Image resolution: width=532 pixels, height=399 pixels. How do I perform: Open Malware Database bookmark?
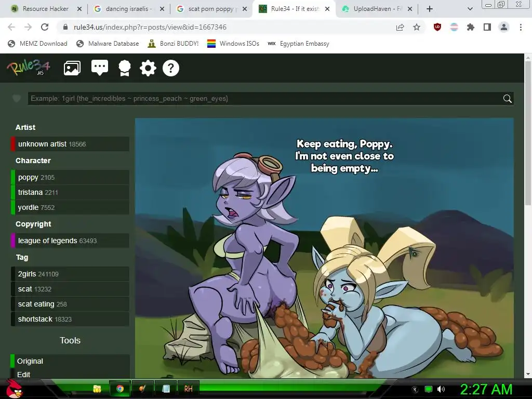[108, 44]
